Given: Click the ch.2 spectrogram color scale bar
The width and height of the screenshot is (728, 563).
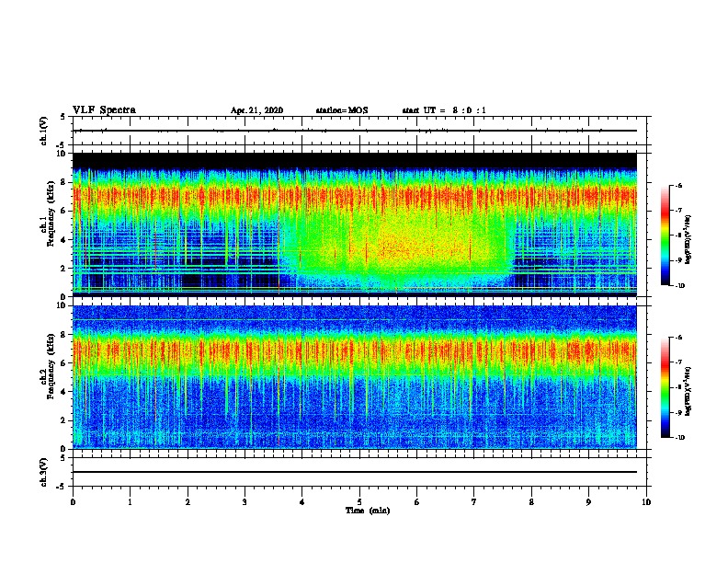Looking at the screenshot, I should [x=665, y=387].
